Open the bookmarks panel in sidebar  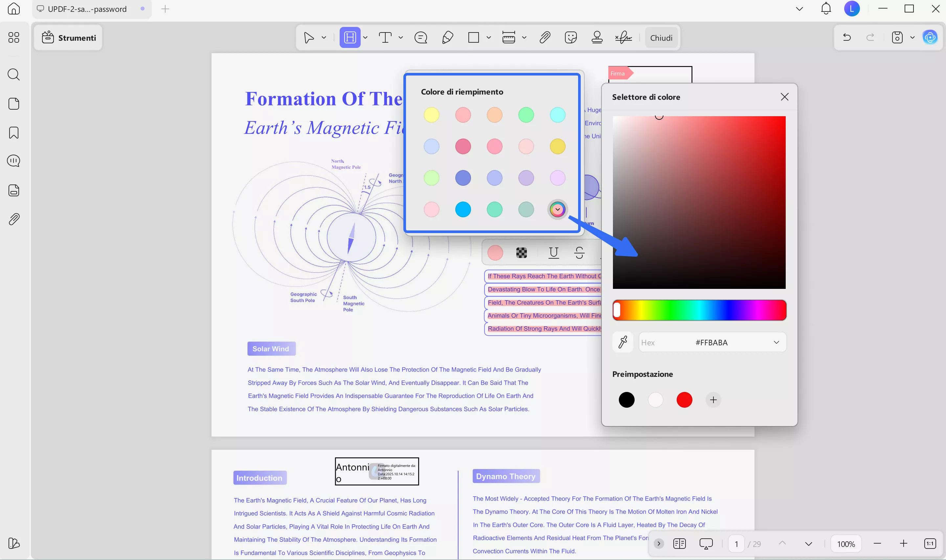13,133
